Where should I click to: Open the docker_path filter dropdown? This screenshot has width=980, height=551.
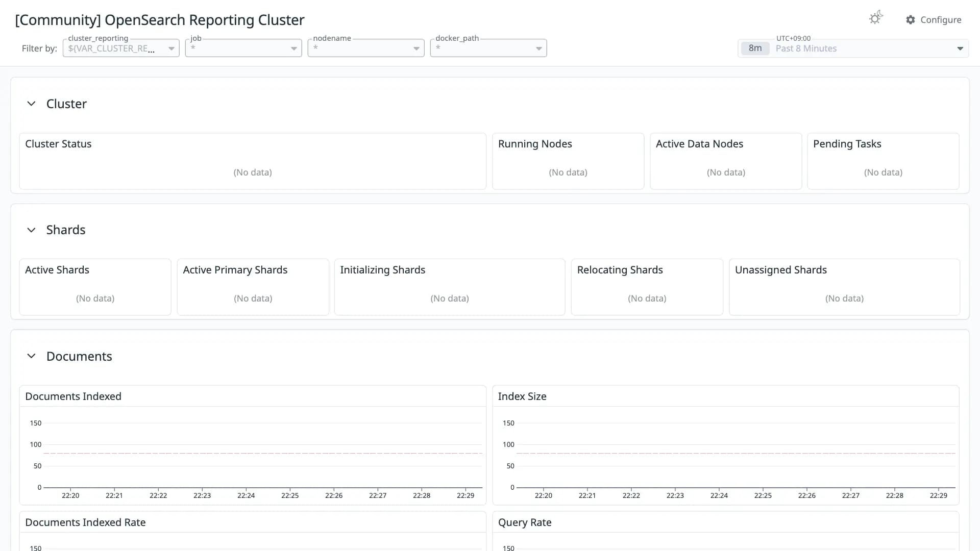[488, 48]
